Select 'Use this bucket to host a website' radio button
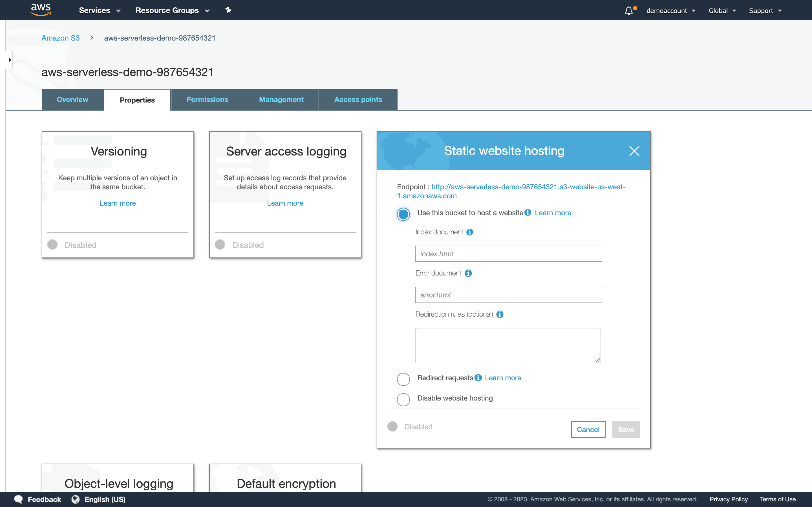Screen dimensions: 812x507 [403, 214]
